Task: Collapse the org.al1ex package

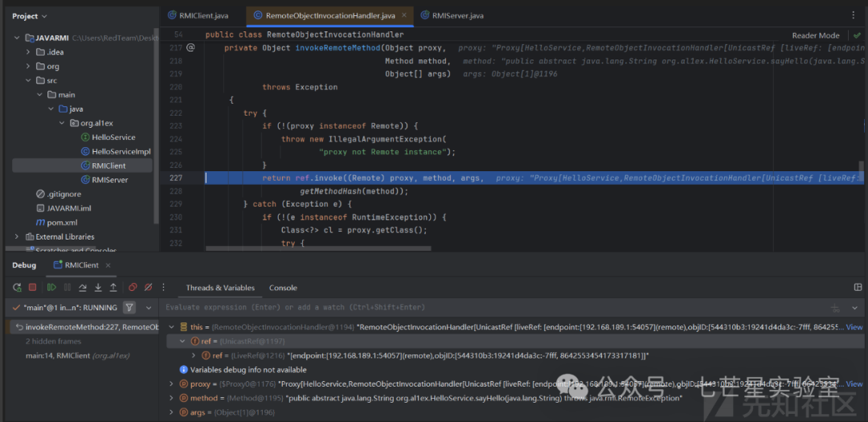Action: pyautogui.click(x=62, y=123)
